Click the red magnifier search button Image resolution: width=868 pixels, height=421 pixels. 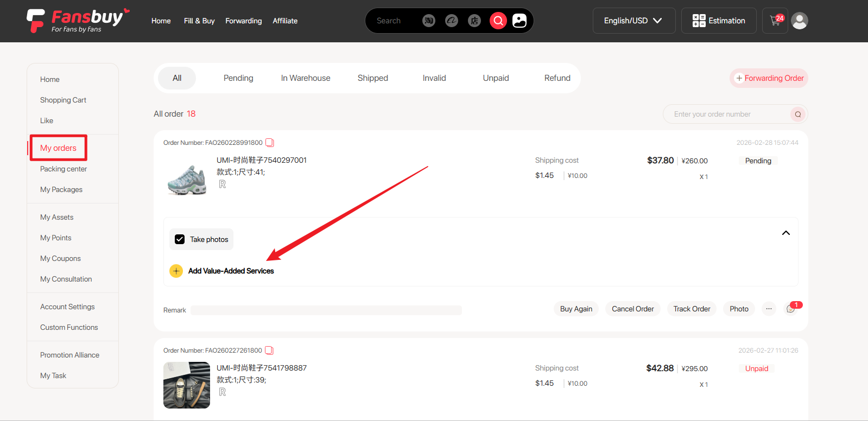click(x=498, y=21)
